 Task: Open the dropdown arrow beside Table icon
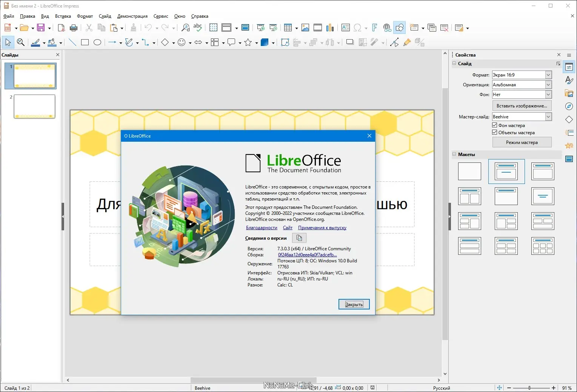pyautogui.click(x=296, y=28)
